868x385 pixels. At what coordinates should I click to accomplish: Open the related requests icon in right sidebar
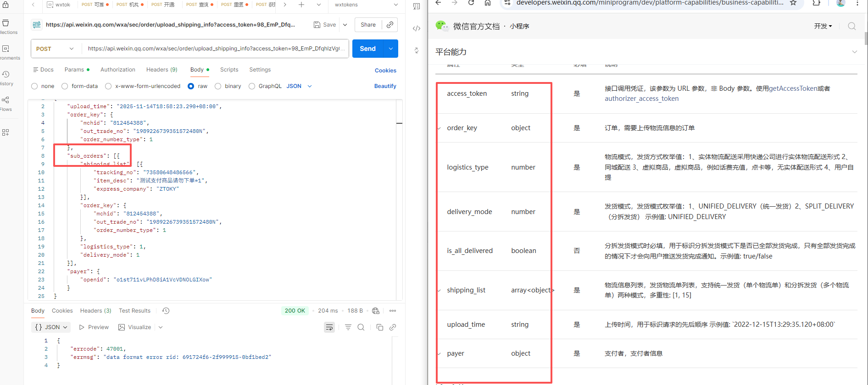(417, 50)
